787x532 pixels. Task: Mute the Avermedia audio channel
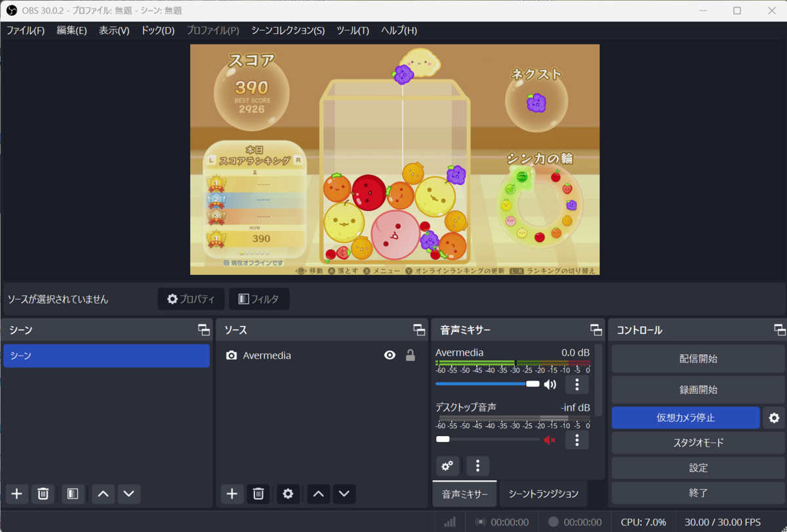pyautogui.click(x=550, y=384)
